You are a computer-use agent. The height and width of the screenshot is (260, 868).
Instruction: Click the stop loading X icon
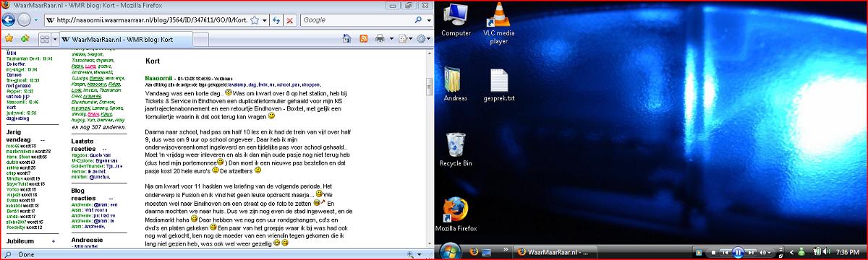289,20
